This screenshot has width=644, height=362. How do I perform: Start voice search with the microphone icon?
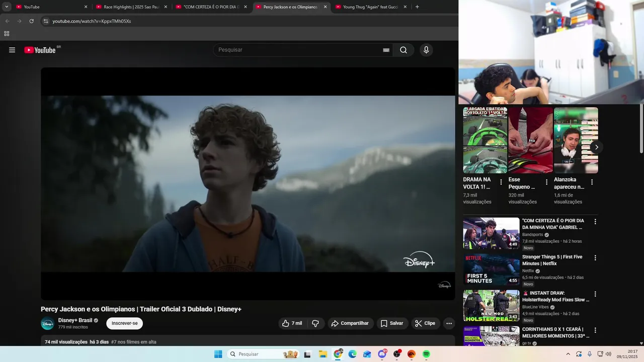[x=426, y=50]
